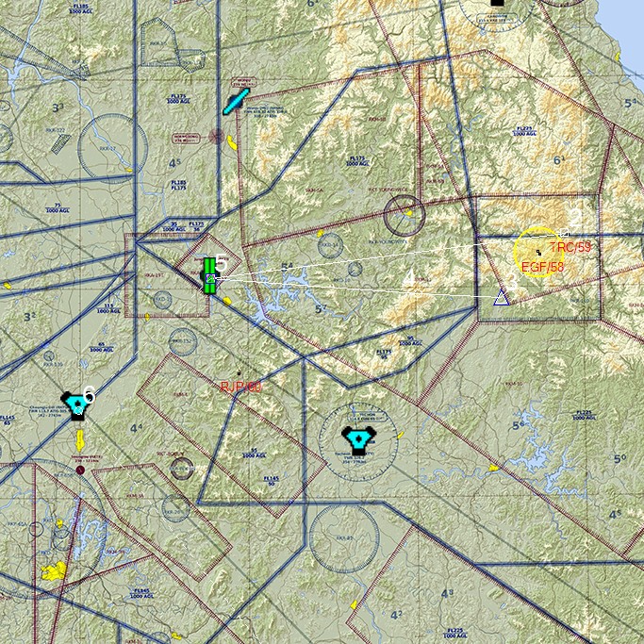
Task: Click the TRC/59 contact label
Action: pyautogui.click(x=570, y=247)
